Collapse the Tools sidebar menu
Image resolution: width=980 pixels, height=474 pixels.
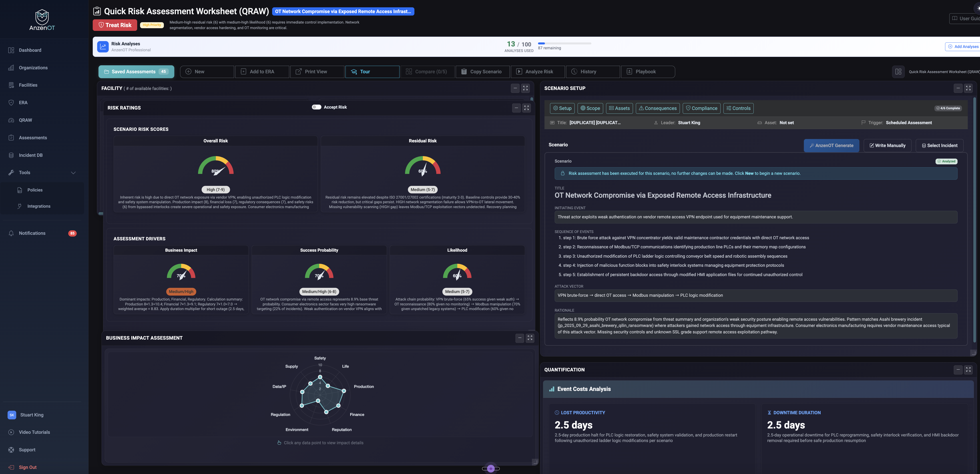coord(73,173)
